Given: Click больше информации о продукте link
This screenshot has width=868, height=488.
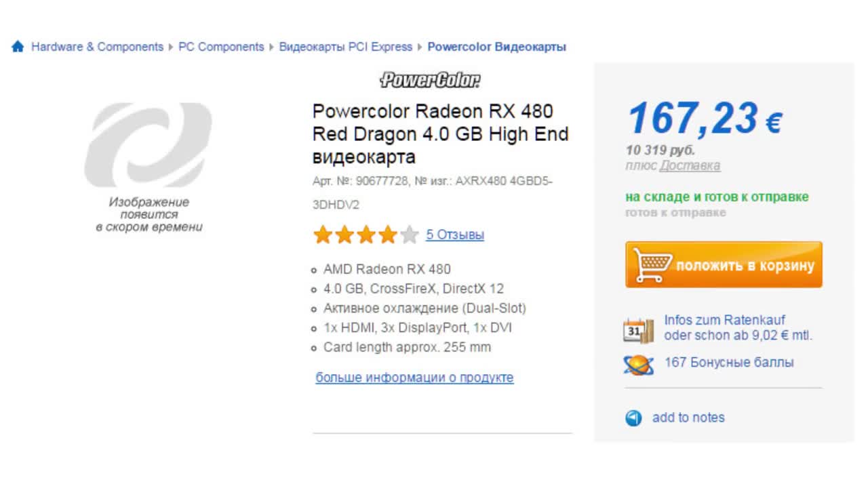Looking at the screenshot, I should pos(414,378).
